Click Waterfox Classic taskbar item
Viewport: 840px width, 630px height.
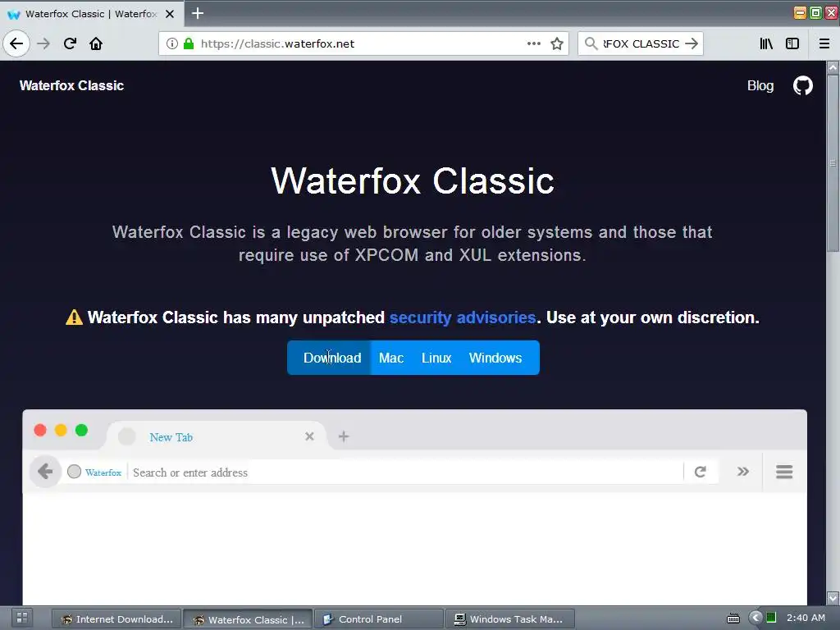tap(248, 619)
